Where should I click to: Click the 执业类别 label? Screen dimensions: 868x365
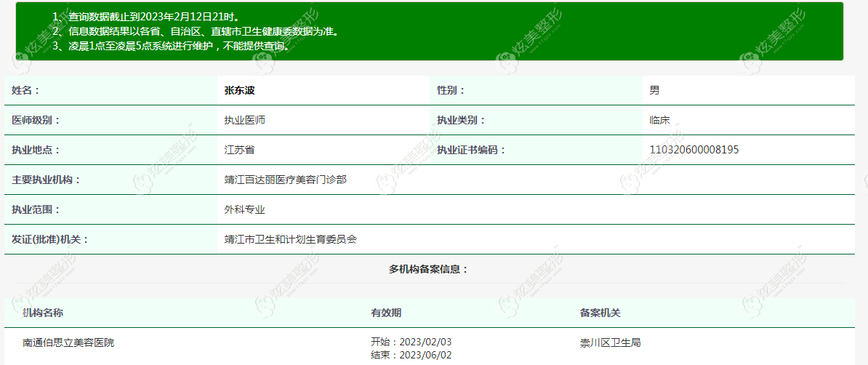461,120
